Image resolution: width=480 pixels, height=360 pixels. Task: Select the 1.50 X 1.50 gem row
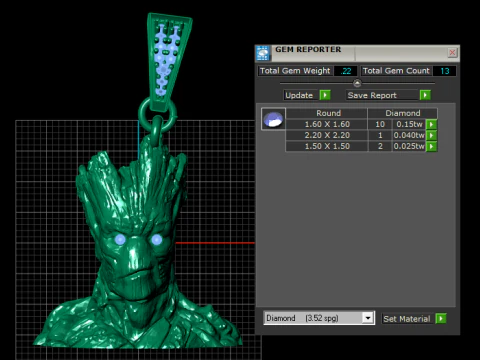tap(327, 146)
